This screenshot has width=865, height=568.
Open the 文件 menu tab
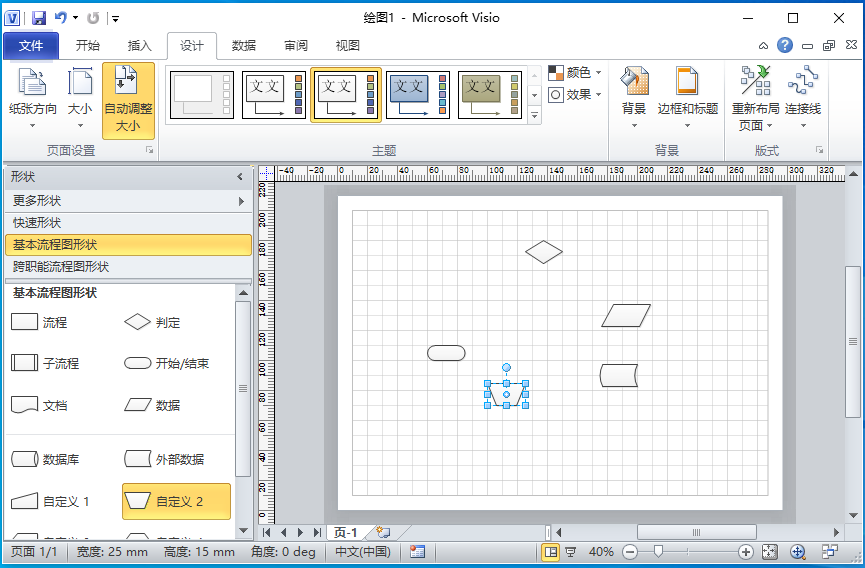pos(31,45)
